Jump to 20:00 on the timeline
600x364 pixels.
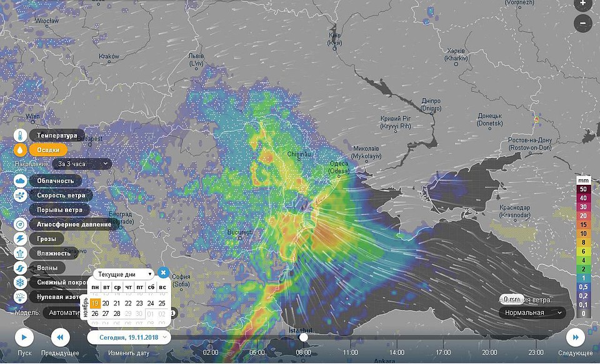[x=489, y=352]
